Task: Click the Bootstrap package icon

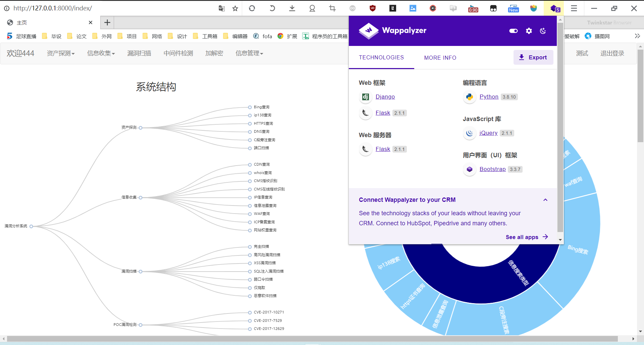Action: click(469, 169)
